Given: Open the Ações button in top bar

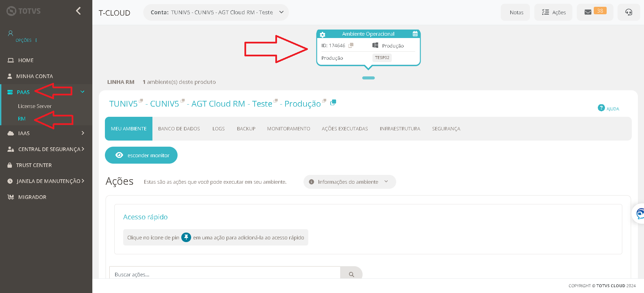Looking at the screenshot, I should tap(553, 12).
